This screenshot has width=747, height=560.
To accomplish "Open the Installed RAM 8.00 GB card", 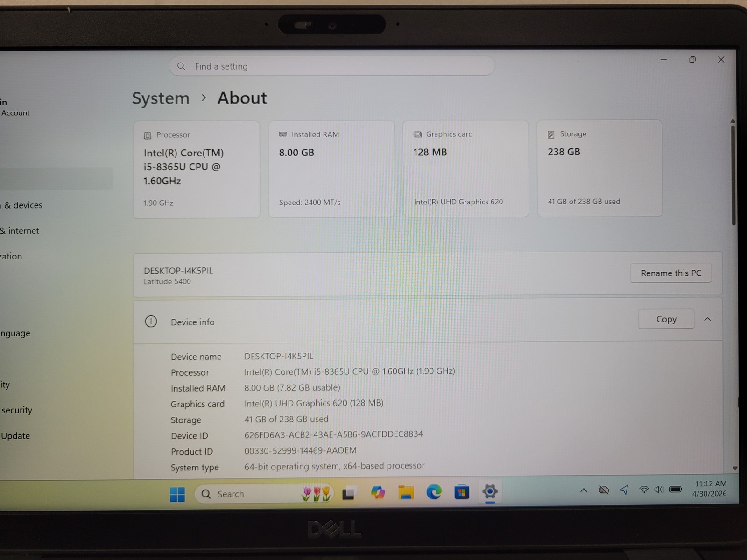I will click(x=331, y=168).
